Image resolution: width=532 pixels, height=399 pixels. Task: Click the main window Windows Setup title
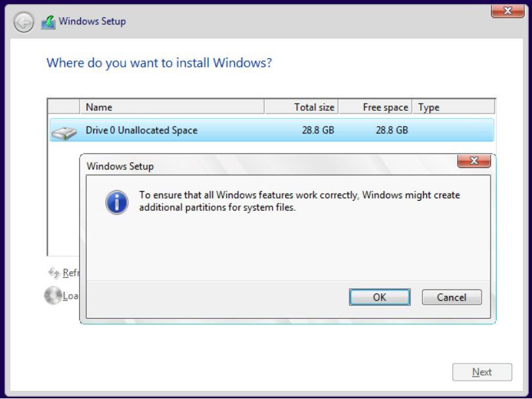coord(93,22)
